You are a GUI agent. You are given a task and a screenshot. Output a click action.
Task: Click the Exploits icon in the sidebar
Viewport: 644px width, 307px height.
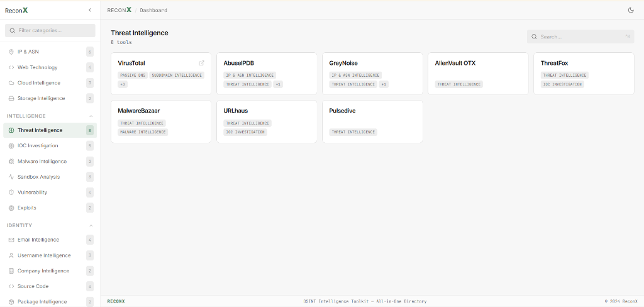point(11,208)
